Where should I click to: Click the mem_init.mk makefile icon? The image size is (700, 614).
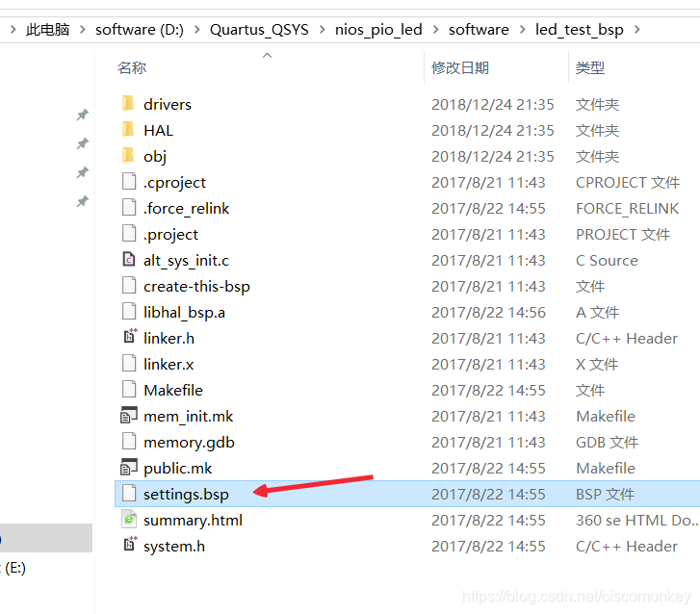[129, 415]
